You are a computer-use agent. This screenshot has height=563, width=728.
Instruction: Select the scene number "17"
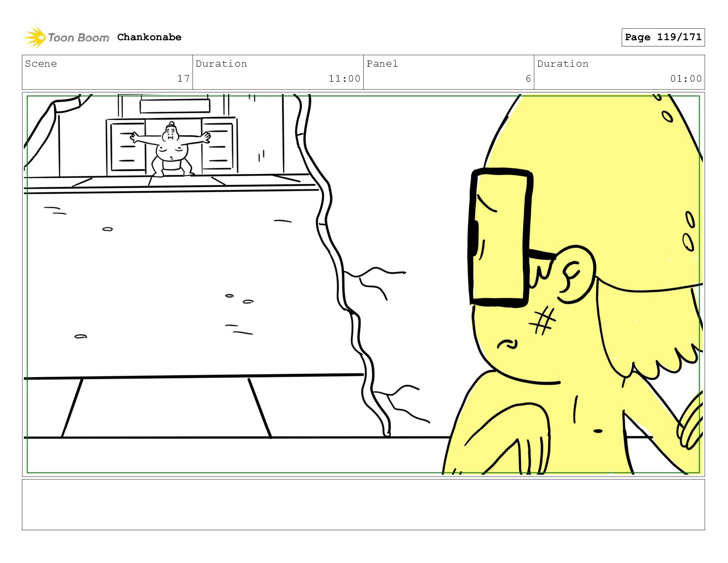[184, 79]
